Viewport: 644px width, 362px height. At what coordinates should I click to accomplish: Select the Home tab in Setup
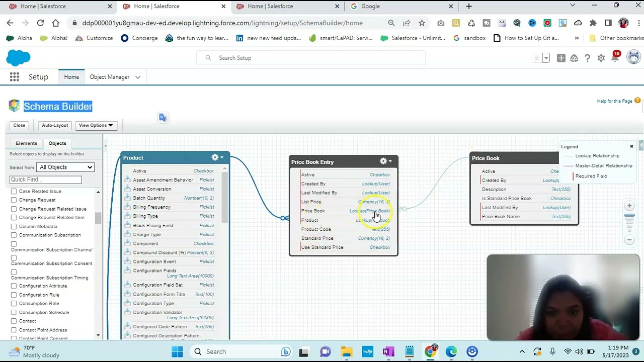[71, 77]
